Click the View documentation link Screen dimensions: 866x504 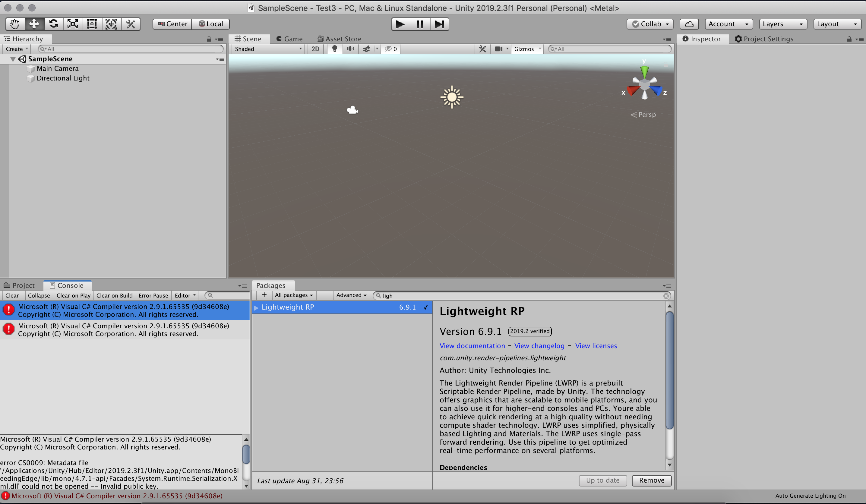[x=472, y=346]
